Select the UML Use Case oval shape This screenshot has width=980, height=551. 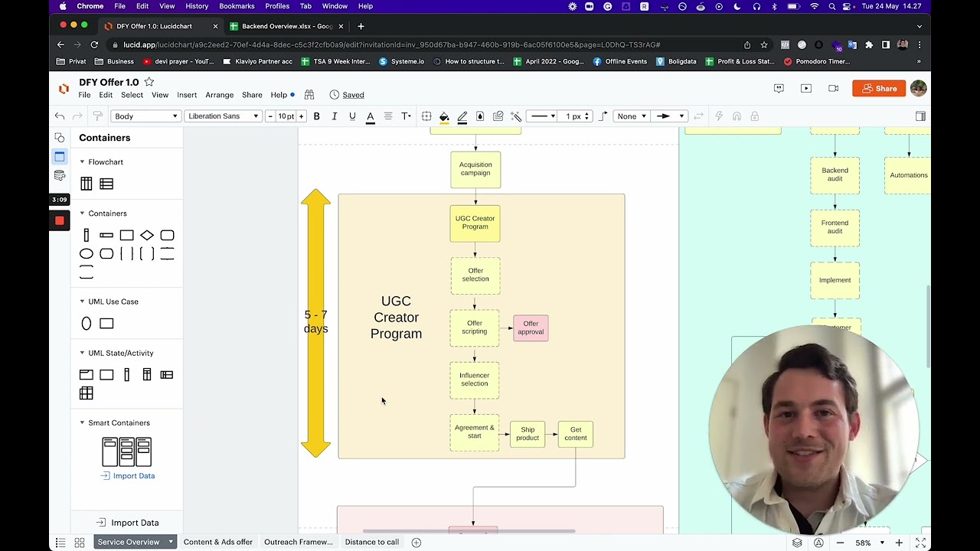pyautogui.click(x=87, y=324)
